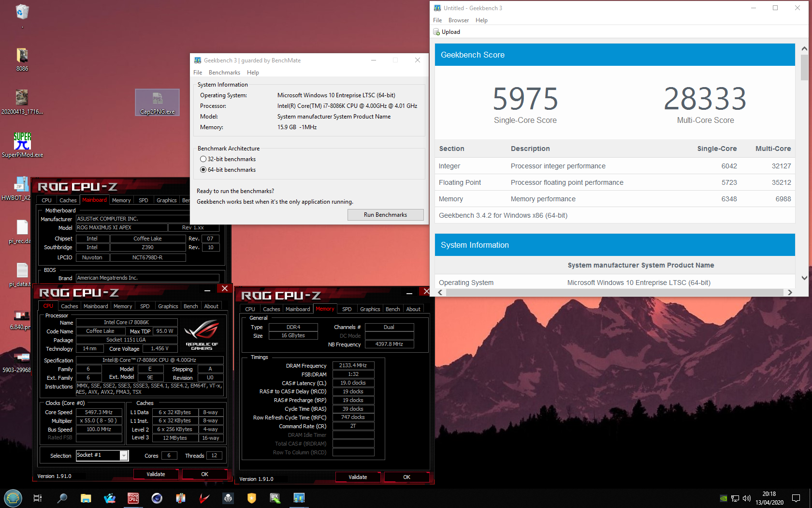
Task: Click scroll-right arrow in Geekbench results
Action: click(790, 292)
